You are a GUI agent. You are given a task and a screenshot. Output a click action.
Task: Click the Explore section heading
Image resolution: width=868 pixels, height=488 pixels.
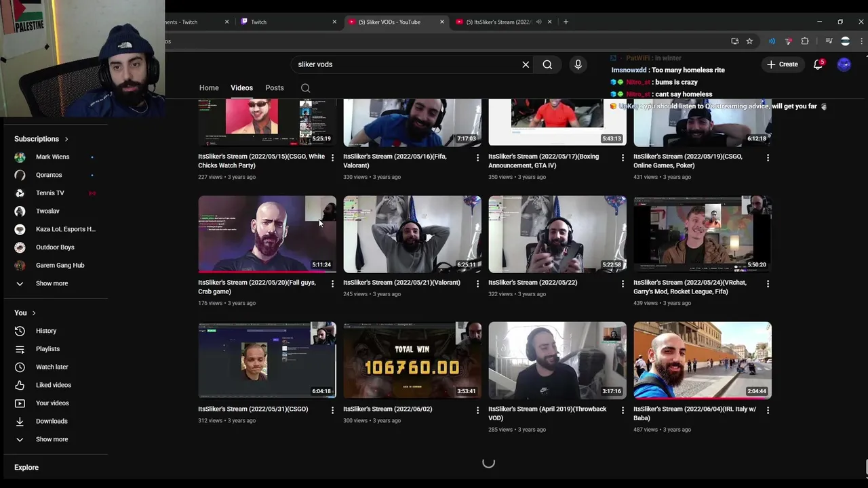tap(26, 468)
